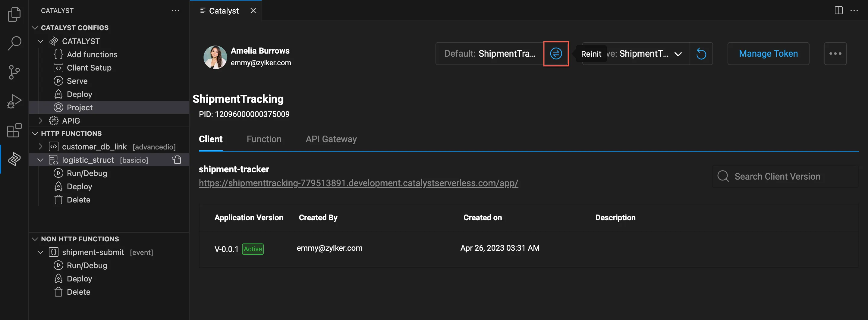
Task: Split the editor to the right
Action: point(838,11)
